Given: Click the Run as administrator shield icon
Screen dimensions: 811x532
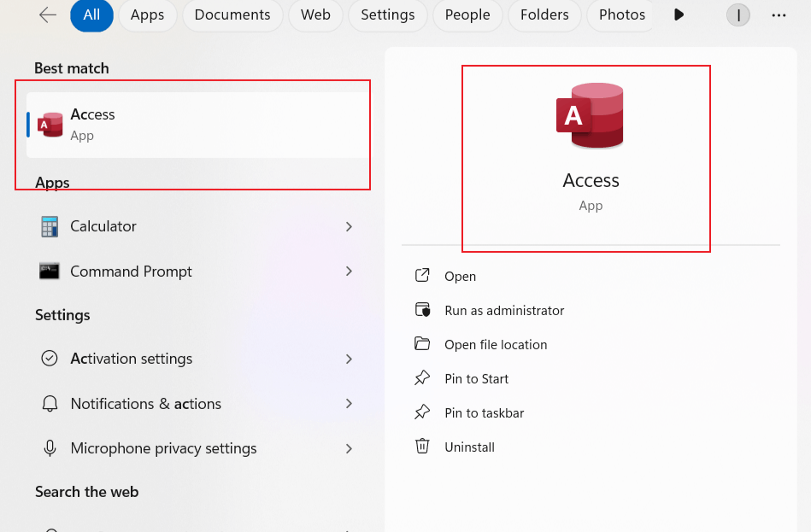Looking at the screenshot, I should coord(422,310).
